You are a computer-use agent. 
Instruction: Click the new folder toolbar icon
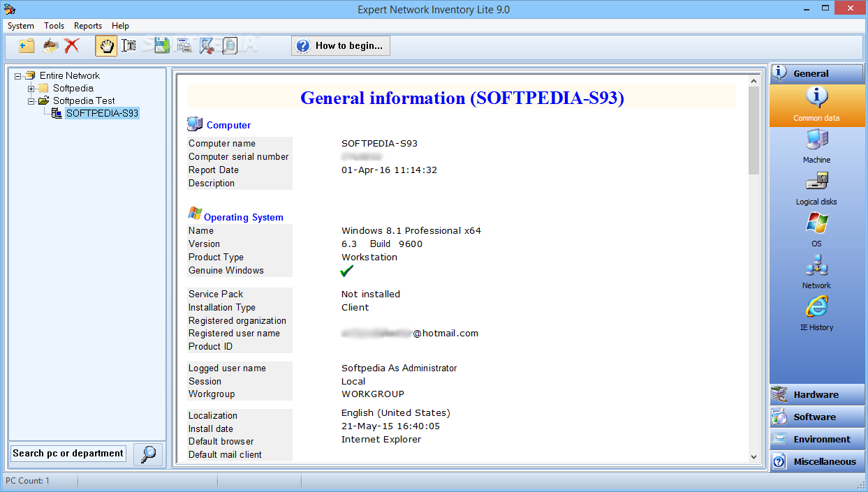coord(27,46)
